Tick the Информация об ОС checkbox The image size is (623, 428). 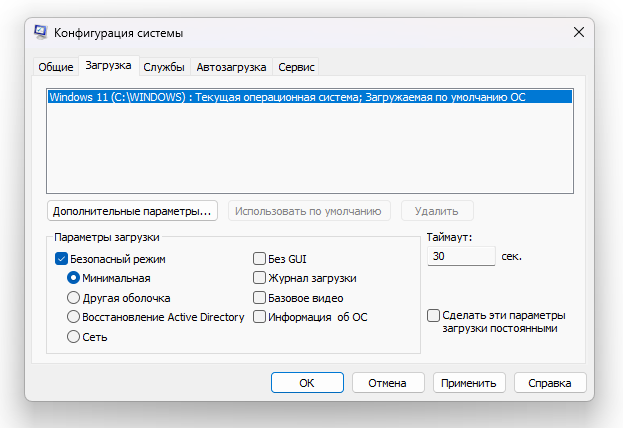click(x=259, y=317)
